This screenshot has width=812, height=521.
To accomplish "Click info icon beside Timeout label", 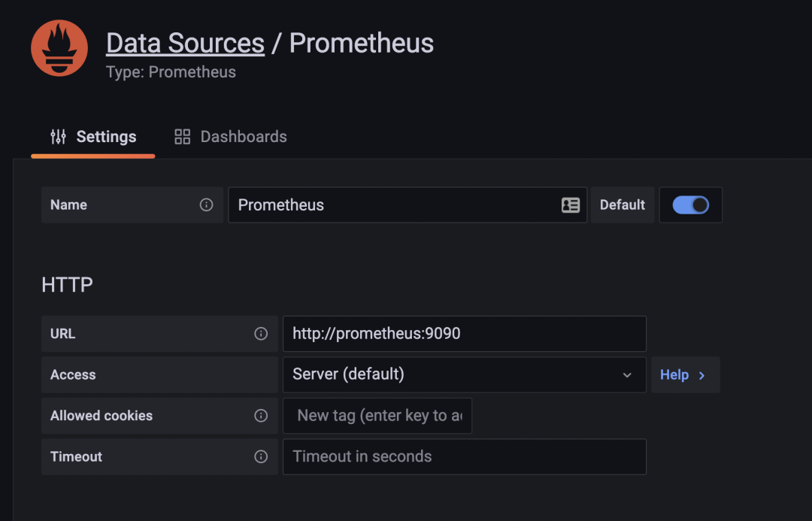I will [x=261, y=456].
